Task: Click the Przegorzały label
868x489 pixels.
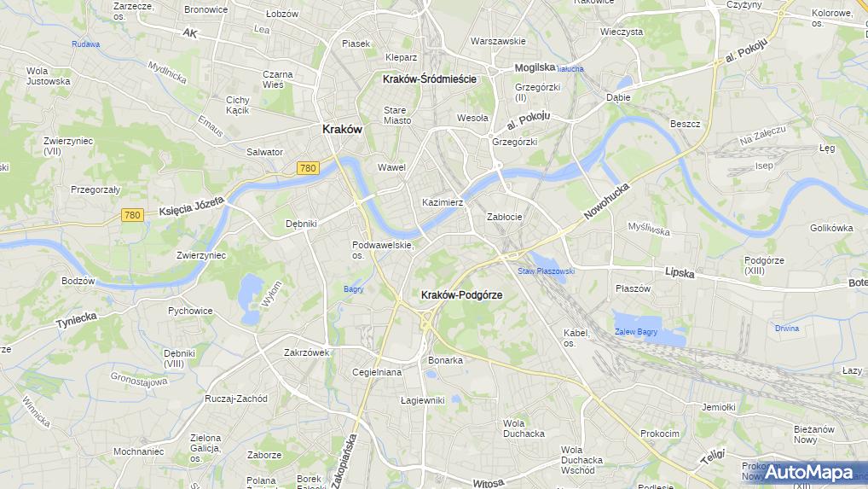Action: [x=95, y=190]
